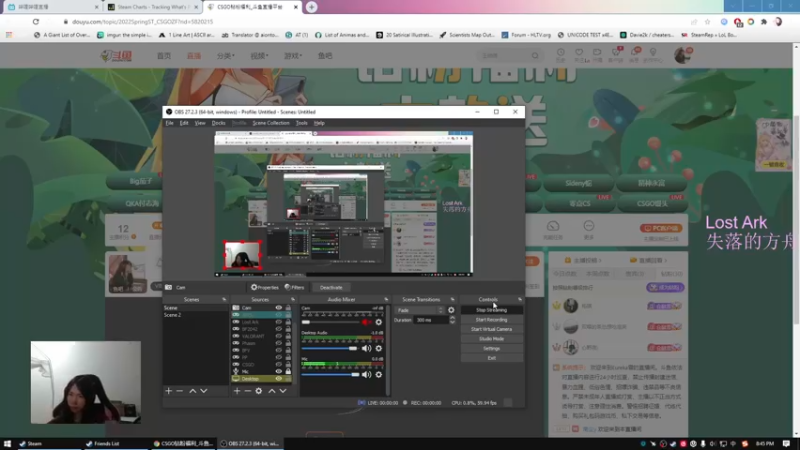800x450 pixels.
Task: Open the Windows Start menu
Action: click(x=7, y=444)
